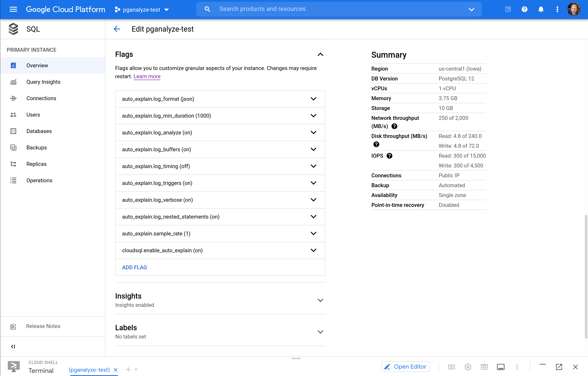Toggle the Cloud Shell on-screen keyboard icon
This screenshot has width=588, height=376.
451,367
